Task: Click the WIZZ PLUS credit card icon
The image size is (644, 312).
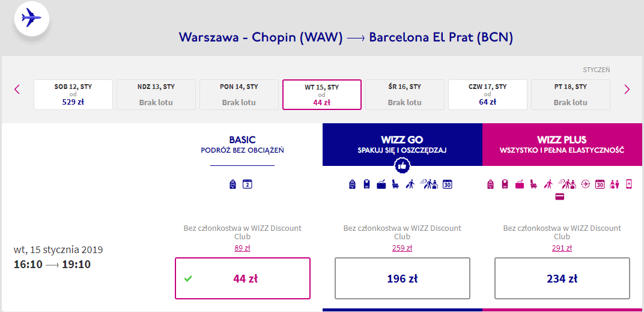Action: (559, 197)
